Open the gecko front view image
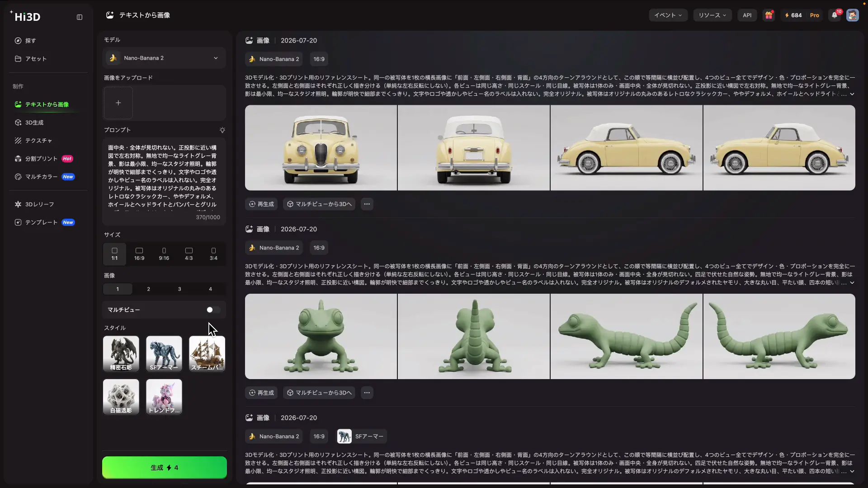Screen dimensions: 868x488 point(321,337)
